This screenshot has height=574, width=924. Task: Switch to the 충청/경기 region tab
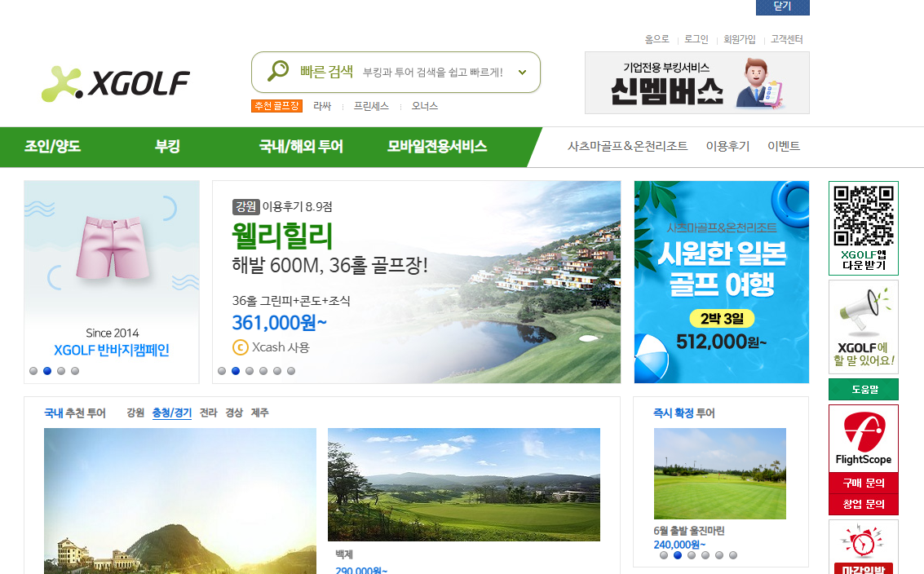[172, 413]
